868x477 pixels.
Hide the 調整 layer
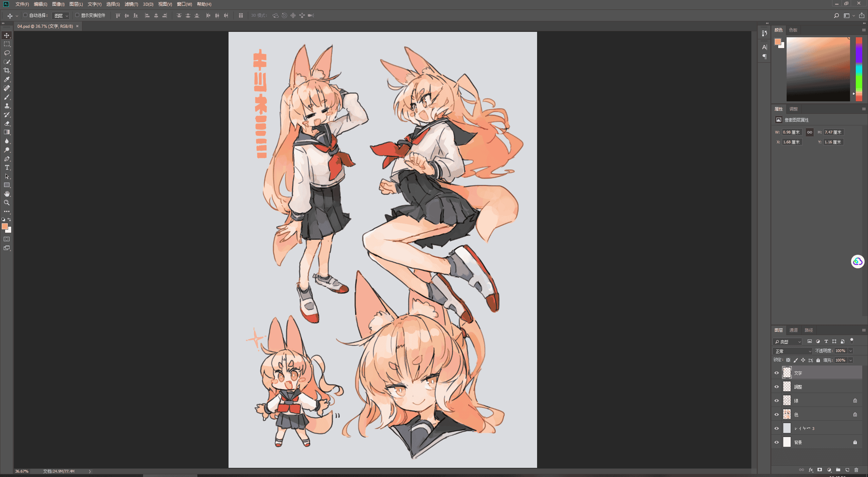[x=777, y=387]
